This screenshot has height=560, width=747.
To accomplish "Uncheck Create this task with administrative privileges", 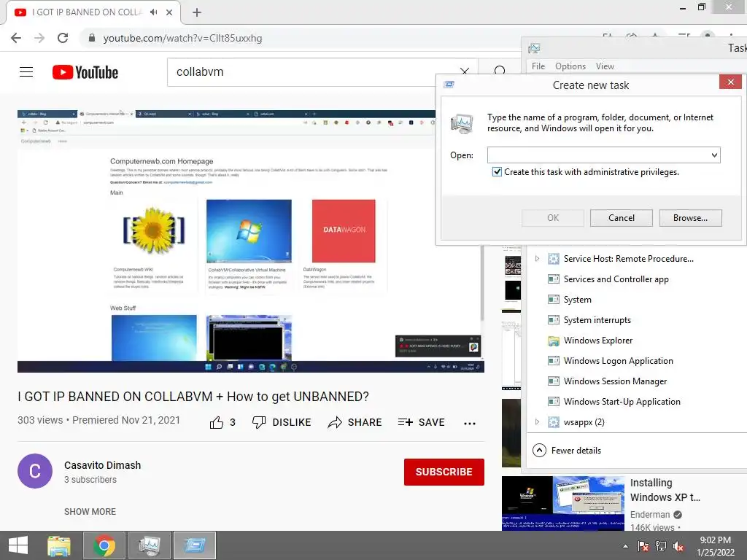I will pos(497,172).
